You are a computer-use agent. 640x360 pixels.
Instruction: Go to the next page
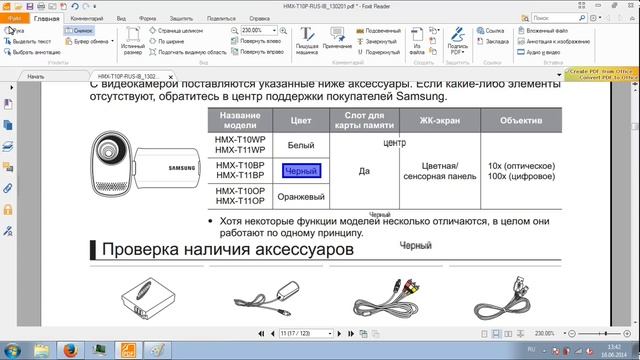(339, 333)
